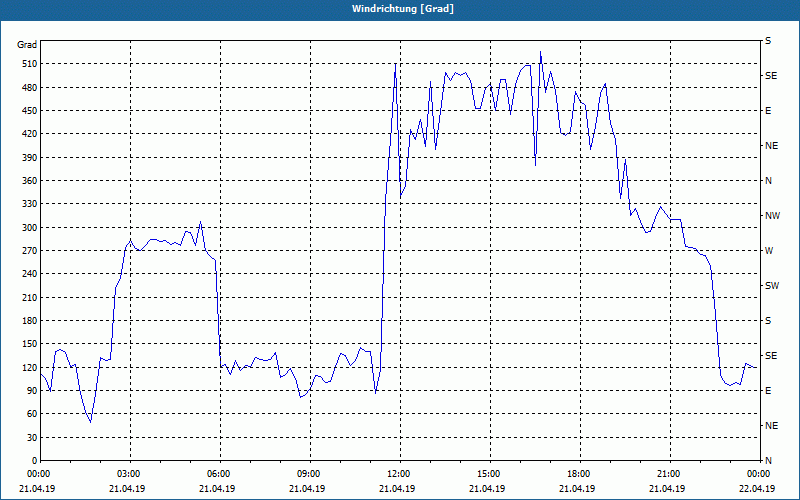Select the 360 axis value
The width and height of the screenshot is (800, 500).
[x=30, y=181]
